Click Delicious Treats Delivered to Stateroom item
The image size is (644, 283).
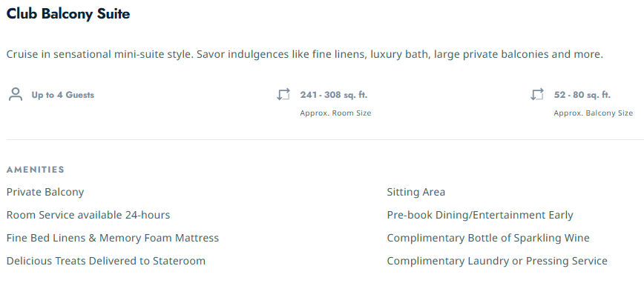(x=106, y=261)
